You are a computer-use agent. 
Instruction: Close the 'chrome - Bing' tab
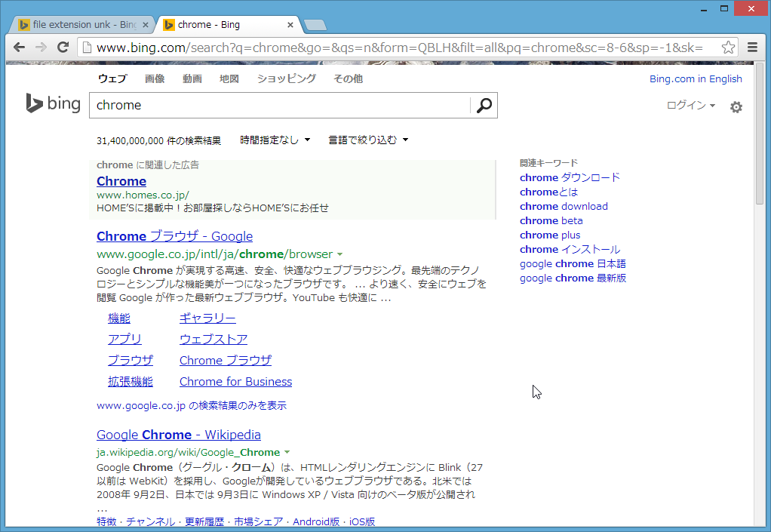(x=290, y=25)
